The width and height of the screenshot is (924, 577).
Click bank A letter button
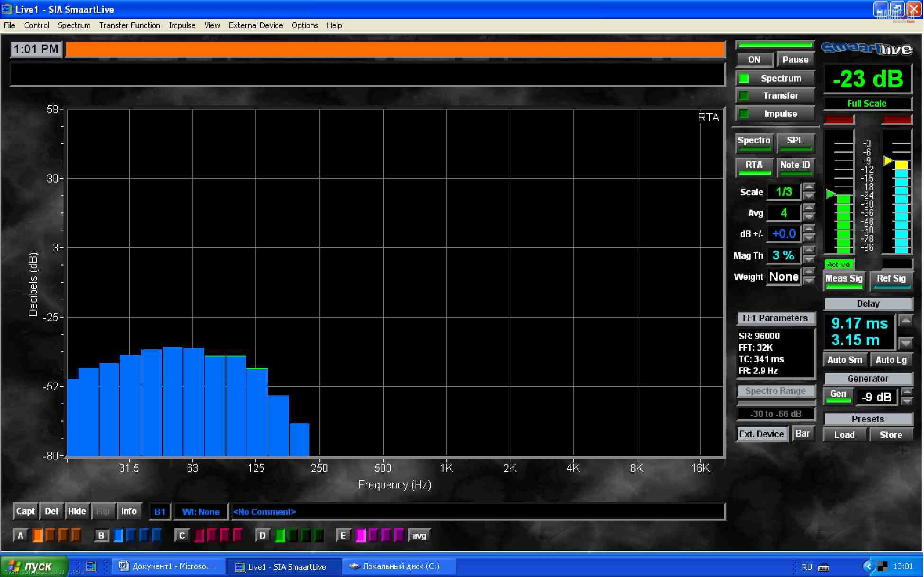(x=20, y=536)
